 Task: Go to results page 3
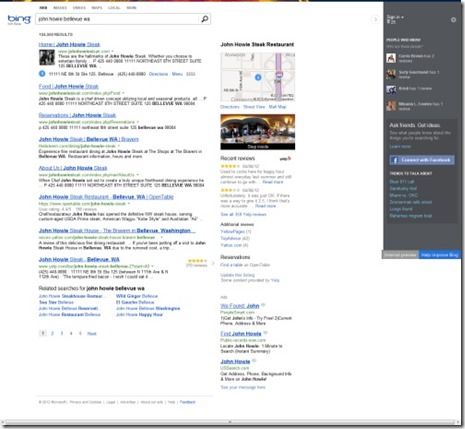click(62, 333)
